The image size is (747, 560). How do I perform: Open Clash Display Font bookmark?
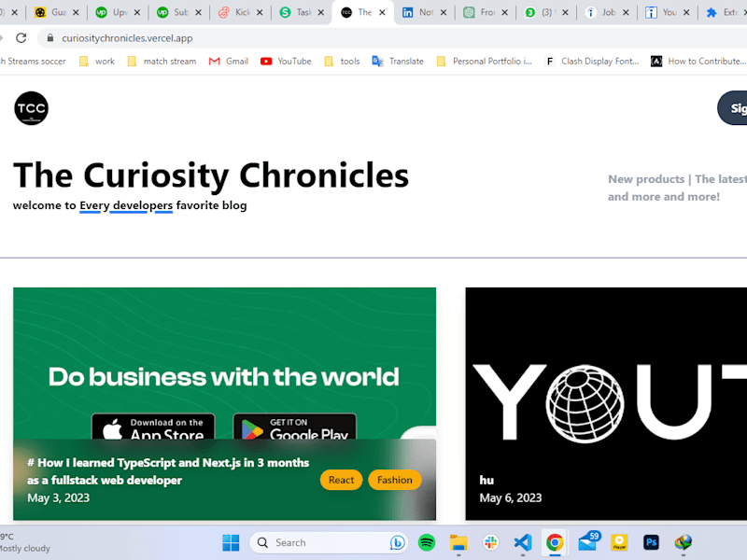pyautogui.click(x=592, y=62)
